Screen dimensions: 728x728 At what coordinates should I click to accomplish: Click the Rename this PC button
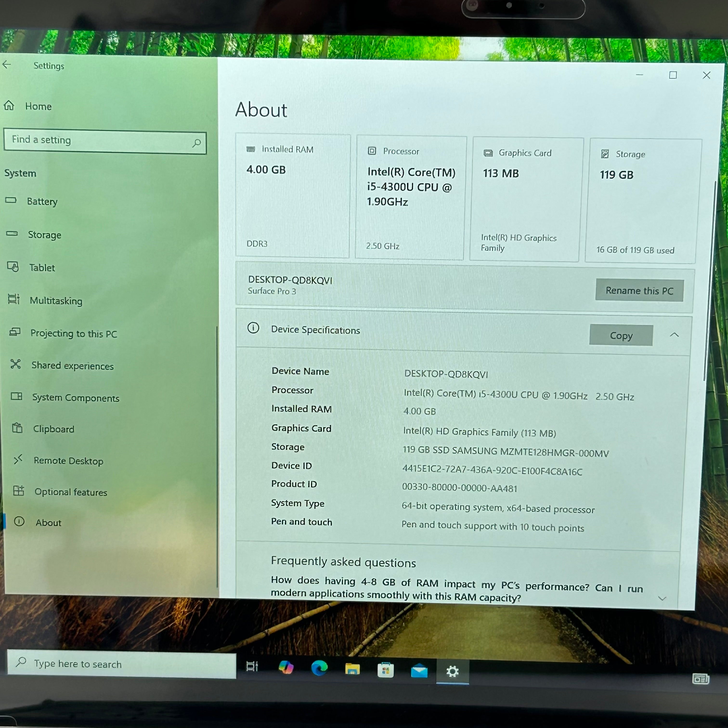639,291
